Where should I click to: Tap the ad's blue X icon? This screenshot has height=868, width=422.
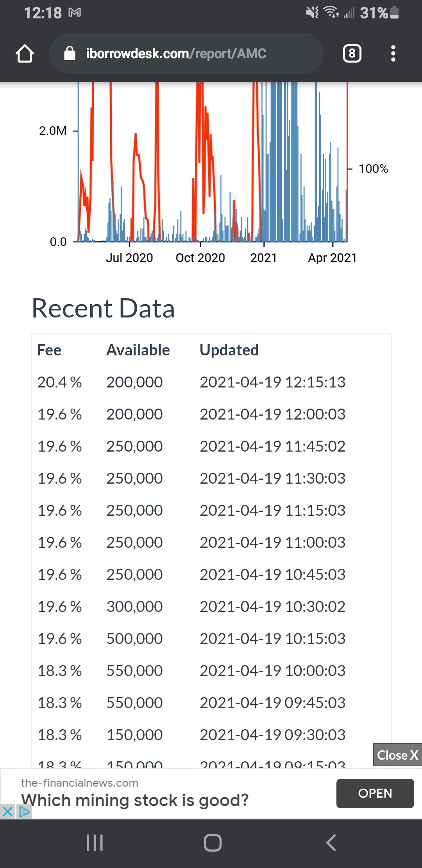tap(7, 812)
